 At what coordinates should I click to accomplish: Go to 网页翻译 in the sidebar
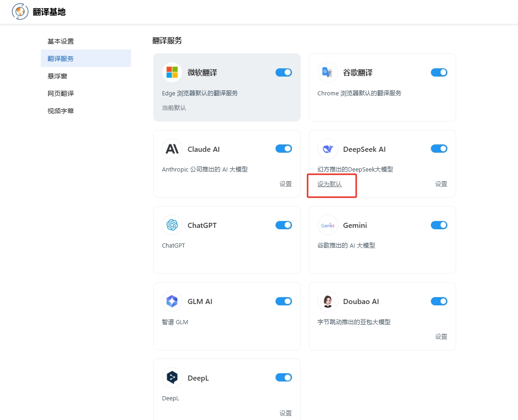point(86,94)
